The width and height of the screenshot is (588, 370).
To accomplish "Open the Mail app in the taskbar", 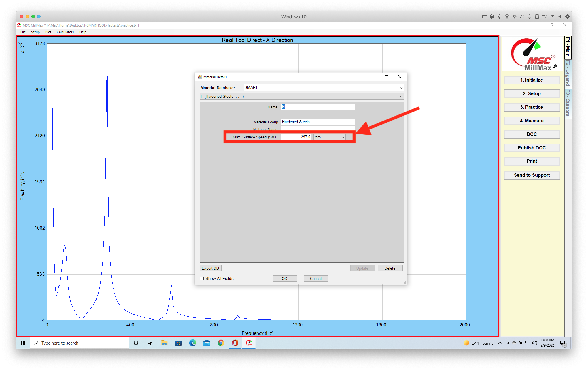I will pos(207,343).
